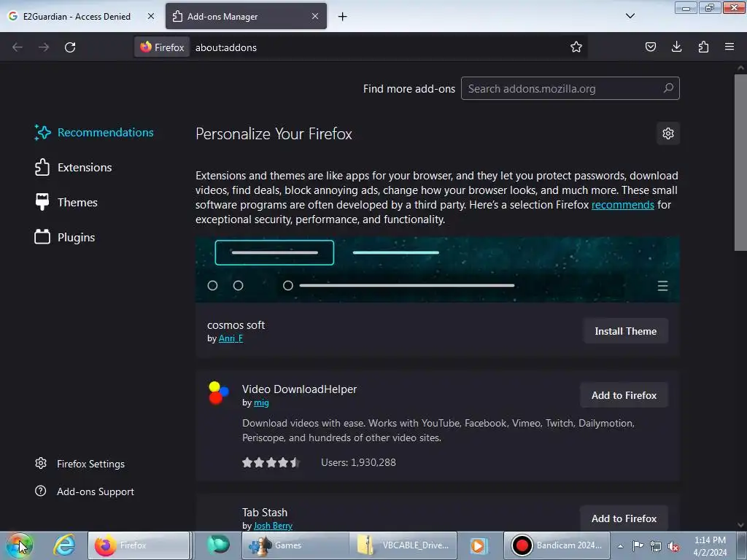Open the Extensions sidebar category

(x=74, y=167)
